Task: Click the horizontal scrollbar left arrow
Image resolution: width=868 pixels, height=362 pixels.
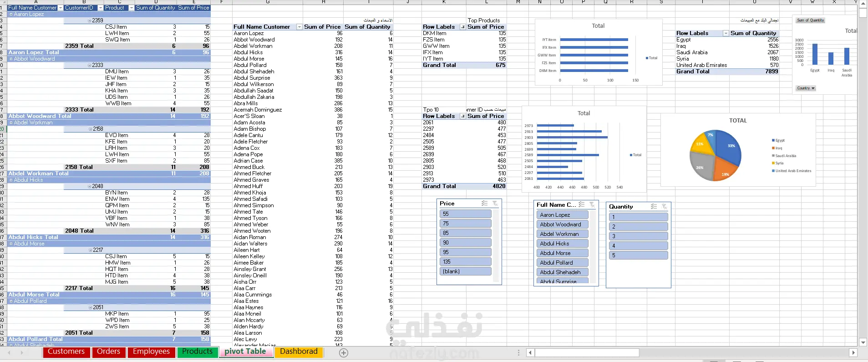Action: 530,352
